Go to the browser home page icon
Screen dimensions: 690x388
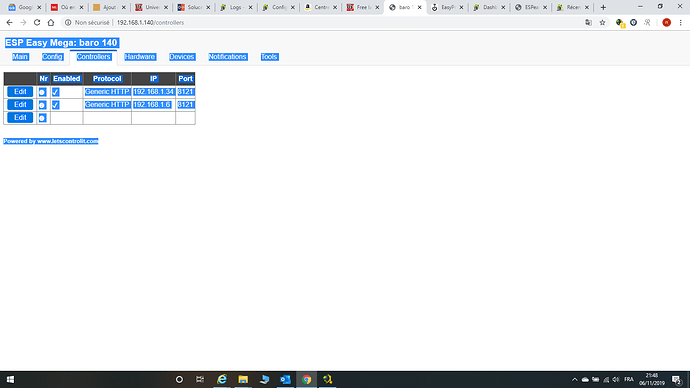pyautogui.click(x=51, y=22)
